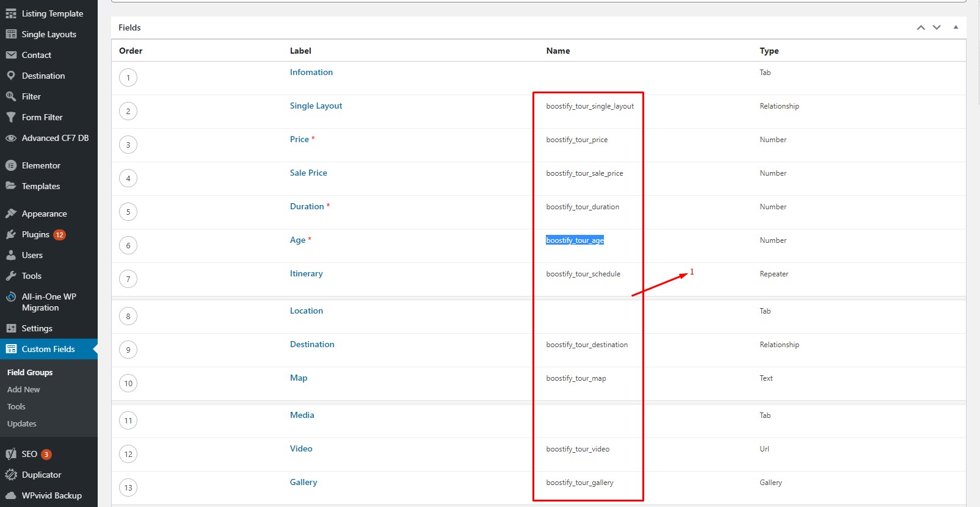The image size is (980, 507).
Task: Click the Url type cell
Action: point(764,449)
